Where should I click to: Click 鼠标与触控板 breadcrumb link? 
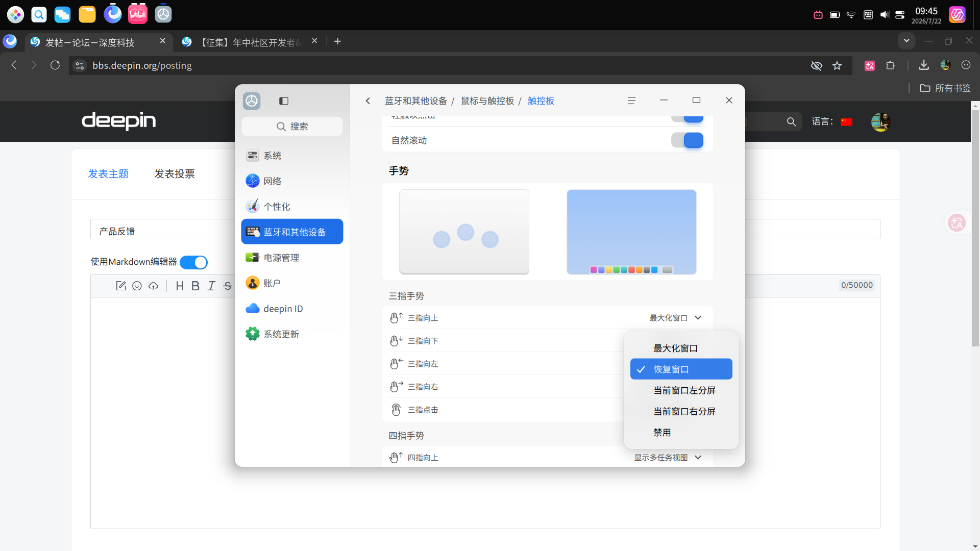point(487,101)
